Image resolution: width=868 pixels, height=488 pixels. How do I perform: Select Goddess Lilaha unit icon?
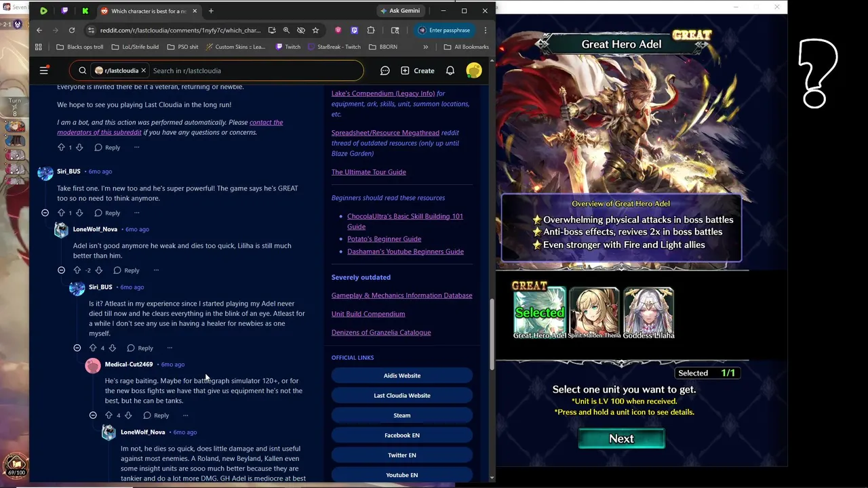pyautogui.click(x=648, y=312)
